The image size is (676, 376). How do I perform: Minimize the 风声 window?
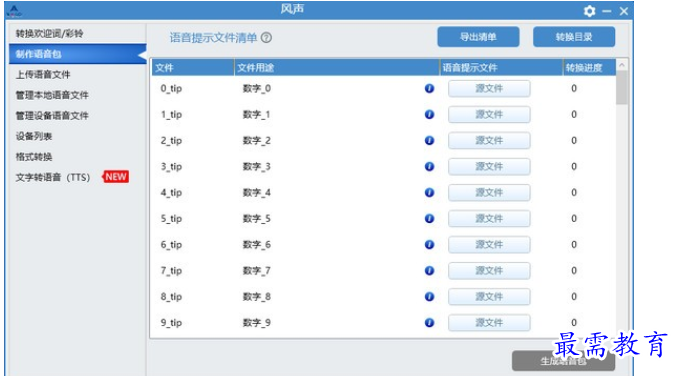(607, 11)
